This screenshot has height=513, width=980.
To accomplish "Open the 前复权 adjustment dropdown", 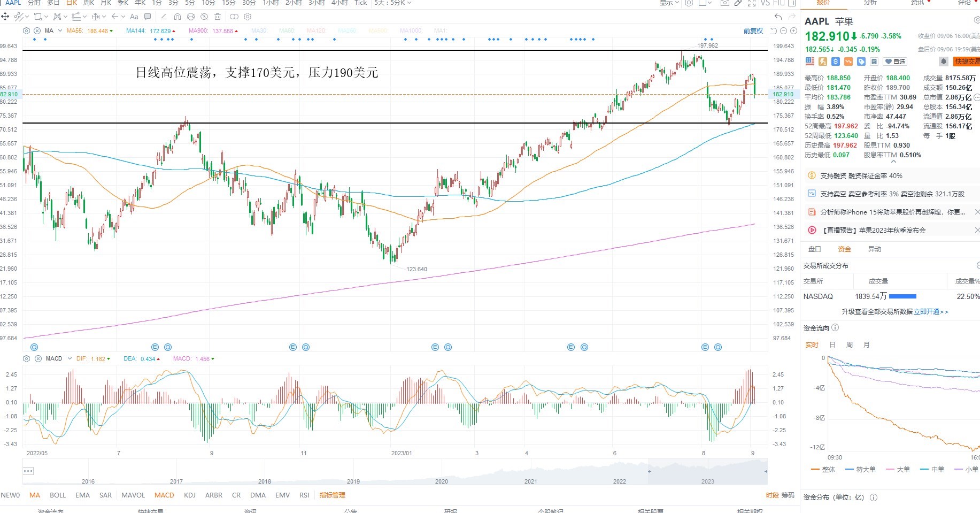I will [753, 31].
